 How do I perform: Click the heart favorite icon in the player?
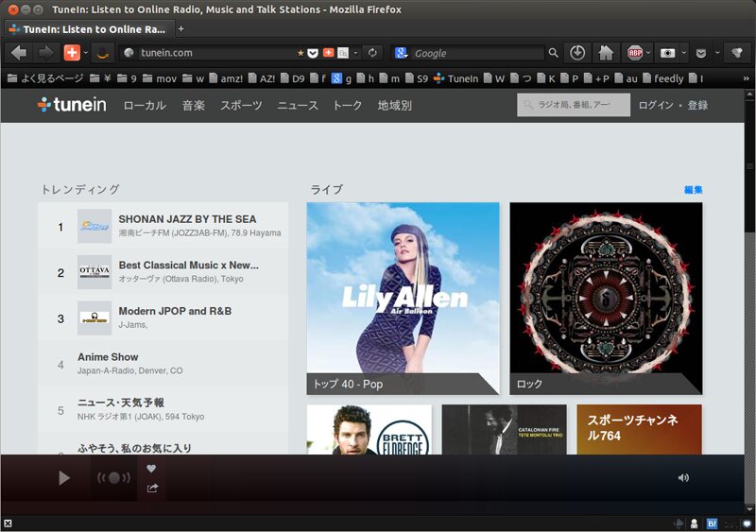pos(151,469)
